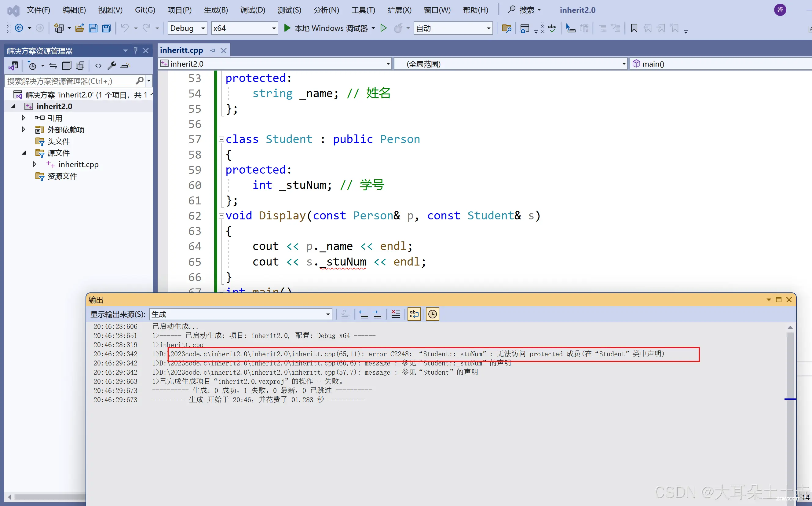Switch views icon in Solution Explorer
The width and height of the screenshot is (812, 506).
tap(13, 66)
